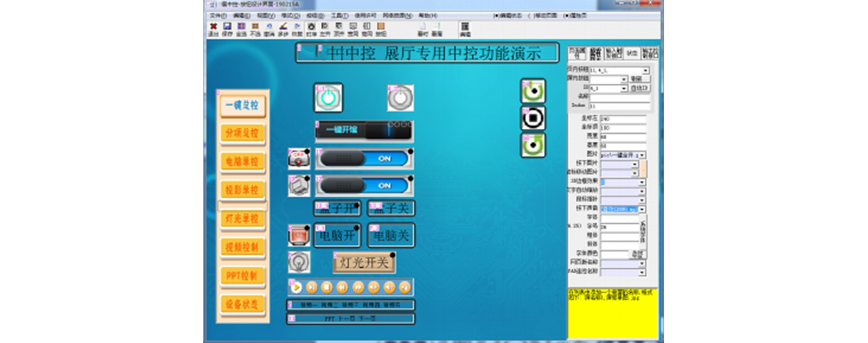Click the 电脑开 button on canvas
Image resolution: width=868 pixels, height=343 pixels.
click(337, 235)
